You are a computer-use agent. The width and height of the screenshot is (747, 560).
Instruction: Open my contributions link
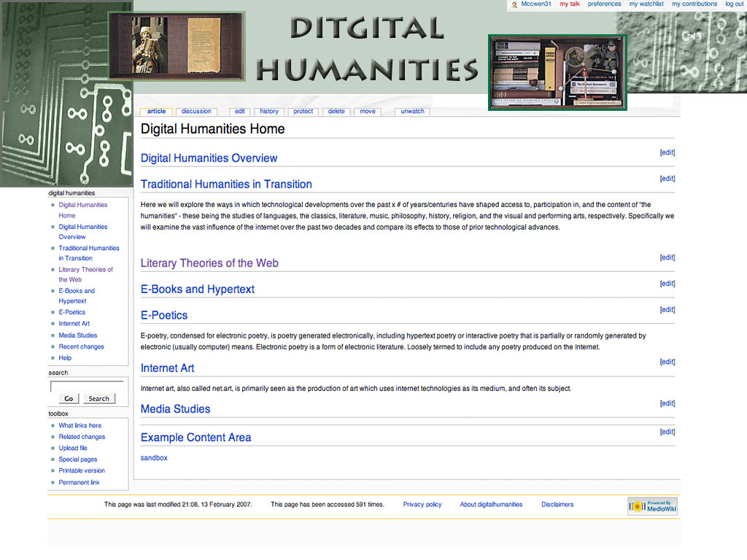(694, 4)
